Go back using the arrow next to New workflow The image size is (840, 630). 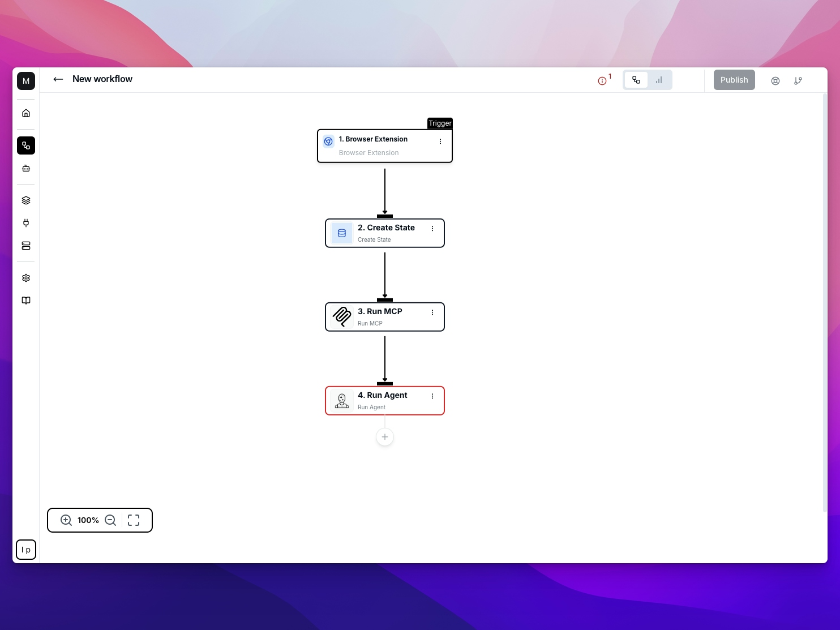click(x=58, y=79)
